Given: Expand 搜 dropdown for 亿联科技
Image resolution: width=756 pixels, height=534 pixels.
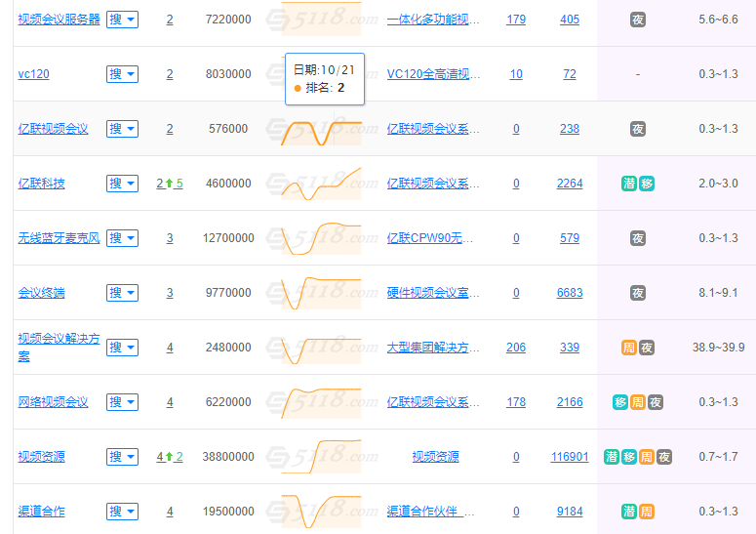Looking at the screenshot, I should (x=123, y=184).
